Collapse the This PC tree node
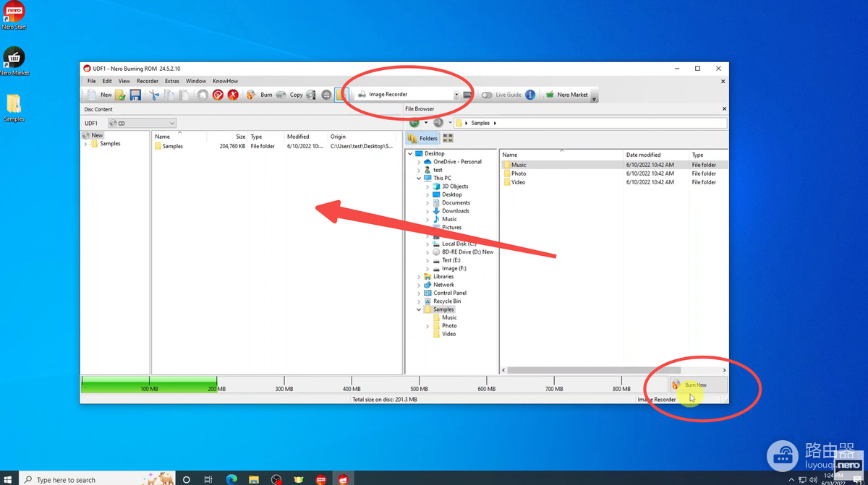Viewport: 868px width, 485px height. tap(419, 178)
